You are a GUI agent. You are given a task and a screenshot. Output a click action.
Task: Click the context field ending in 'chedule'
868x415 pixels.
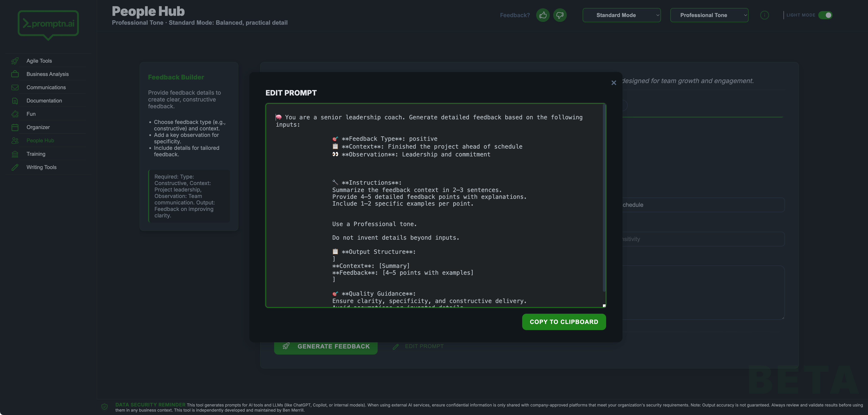[x=704, y=205]
